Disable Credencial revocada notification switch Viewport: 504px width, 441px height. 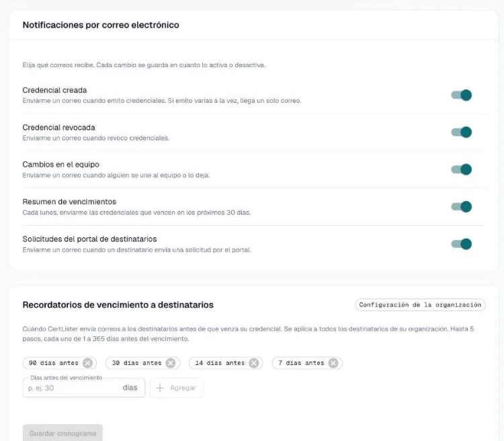pyautogui.click(x=461, y=132)
